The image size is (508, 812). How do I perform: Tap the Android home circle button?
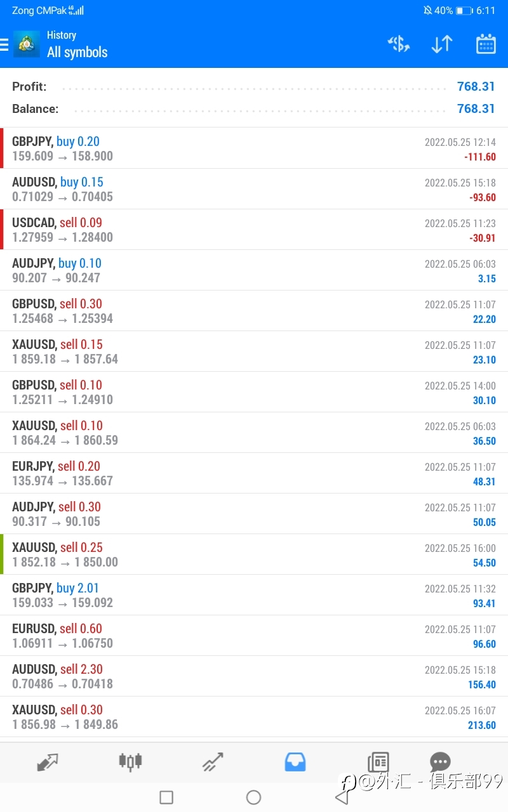(x=253, y=797)
